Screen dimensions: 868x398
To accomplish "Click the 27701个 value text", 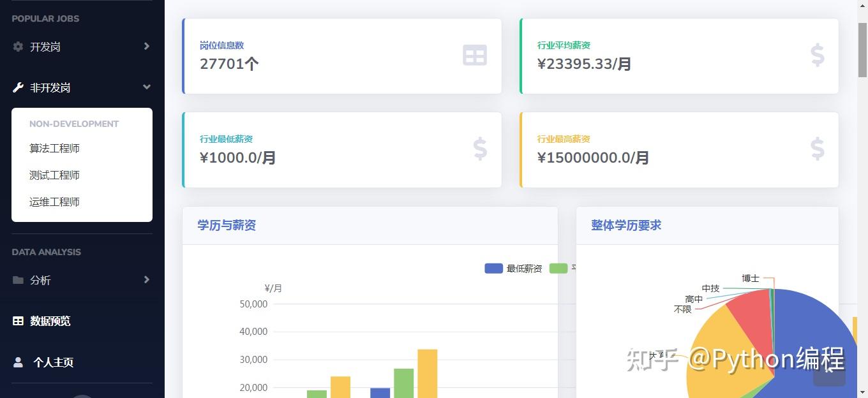I will click(229, 64).
